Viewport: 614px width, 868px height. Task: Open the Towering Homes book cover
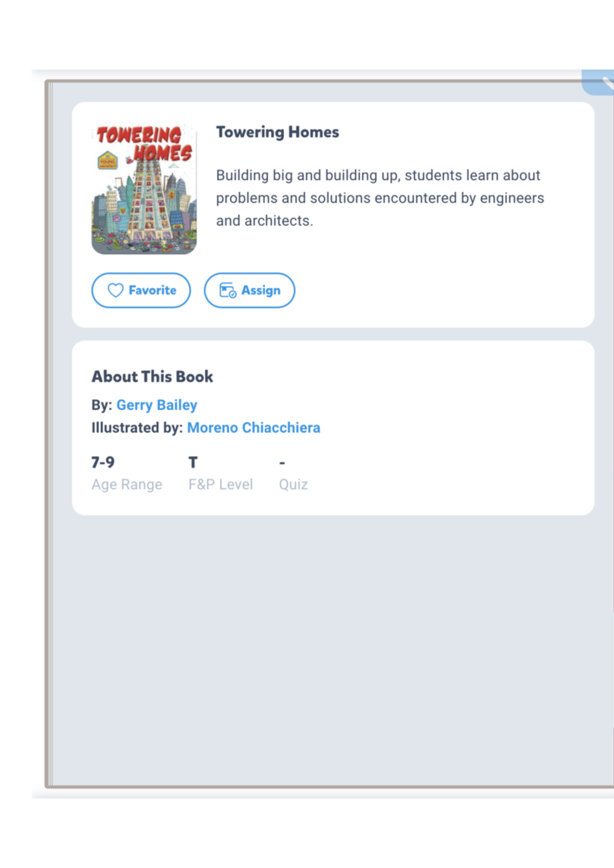[144, 188]
